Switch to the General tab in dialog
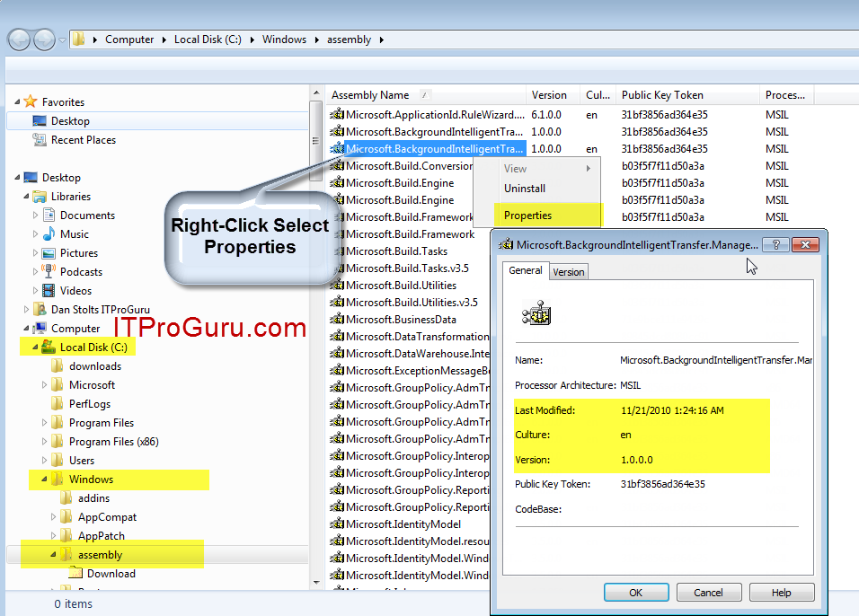This screenshot has height=616, width=859. point(526,270)
